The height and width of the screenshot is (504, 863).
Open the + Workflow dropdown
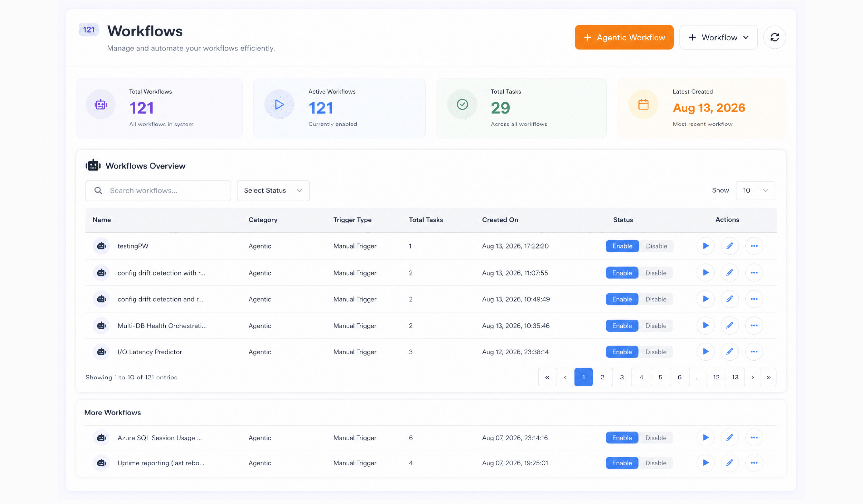718,37
